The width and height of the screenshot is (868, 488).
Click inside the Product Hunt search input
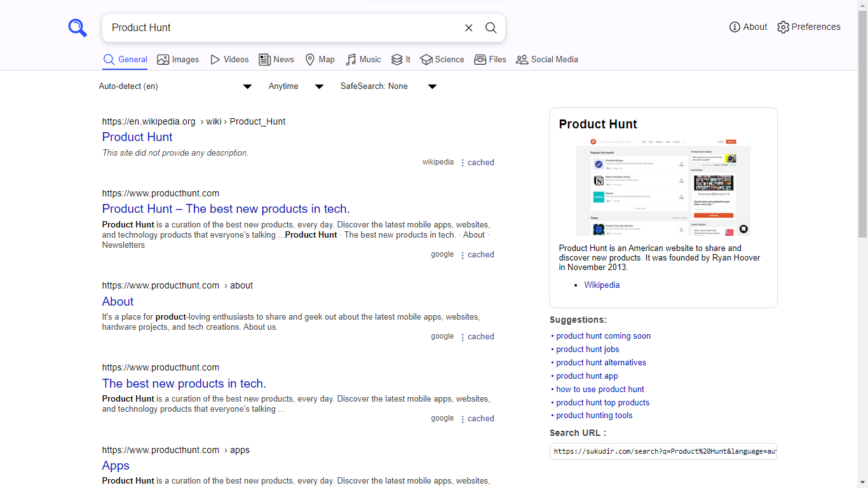click(x=283, y=27)
